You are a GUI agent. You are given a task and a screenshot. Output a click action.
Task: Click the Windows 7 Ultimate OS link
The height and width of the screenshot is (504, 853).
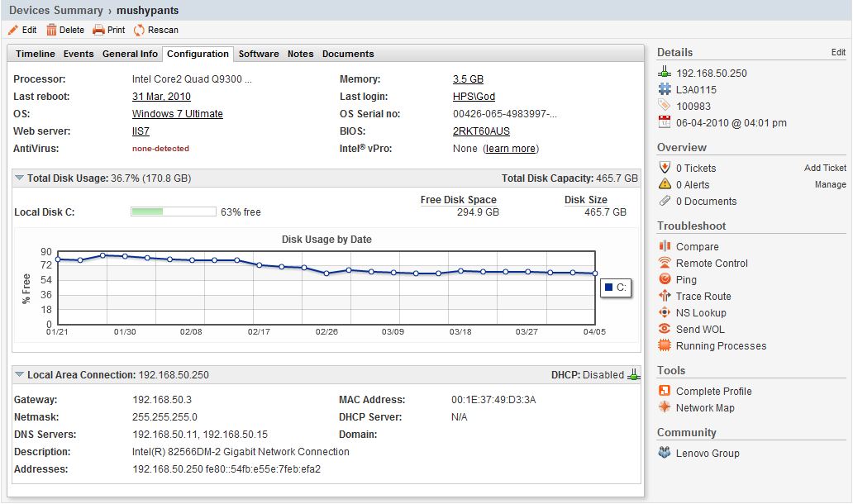coord(178,114)
